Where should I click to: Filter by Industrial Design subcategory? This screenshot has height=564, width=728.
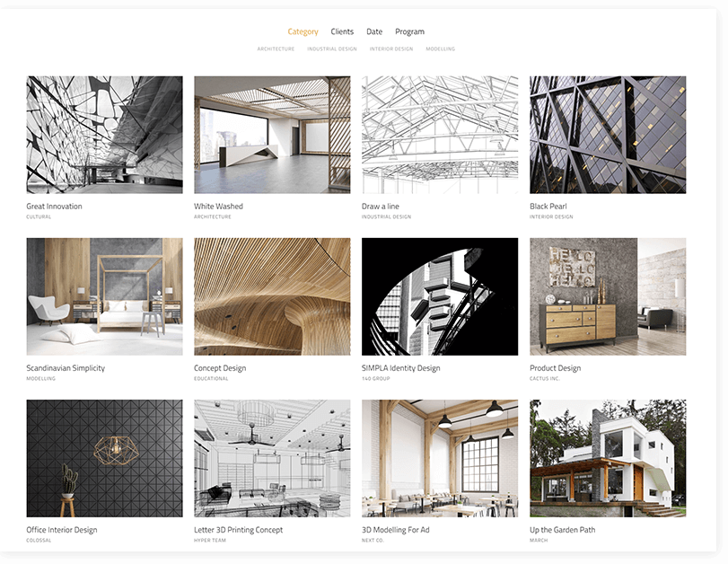331,48
